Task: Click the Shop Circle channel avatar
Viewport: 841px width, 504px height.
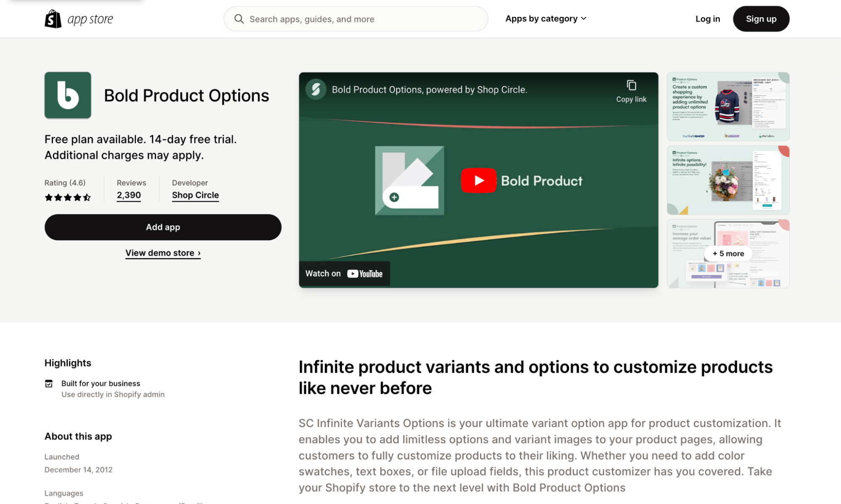Action: point(316,89)
